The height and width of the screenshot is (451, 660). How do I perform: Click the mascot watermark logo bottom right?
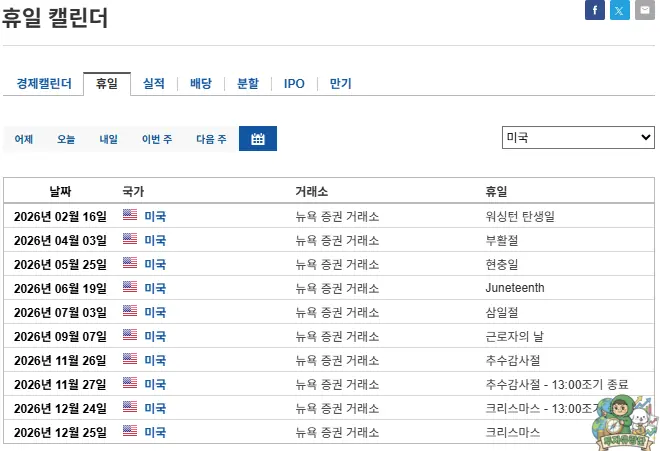click(621, 420)
